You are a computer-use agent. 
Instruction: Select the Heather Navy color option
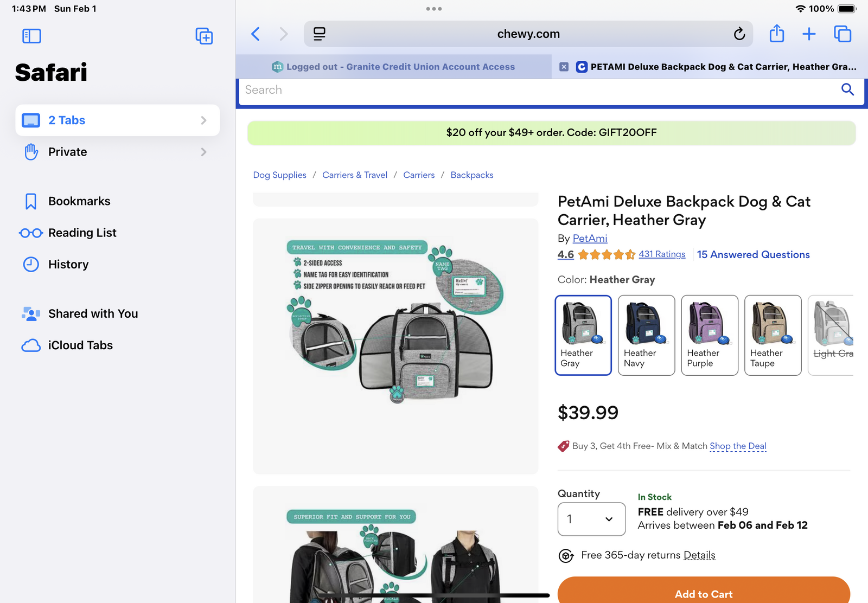pyautogui.click(x=646, y=335)
